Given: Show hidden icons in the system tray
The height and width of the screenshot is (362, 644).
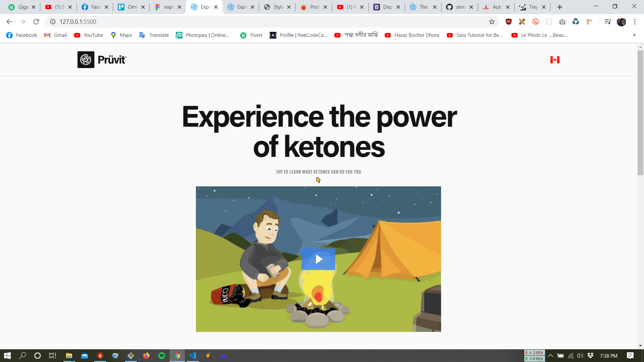Looking at the screenshot, I should tap(550, 356).
